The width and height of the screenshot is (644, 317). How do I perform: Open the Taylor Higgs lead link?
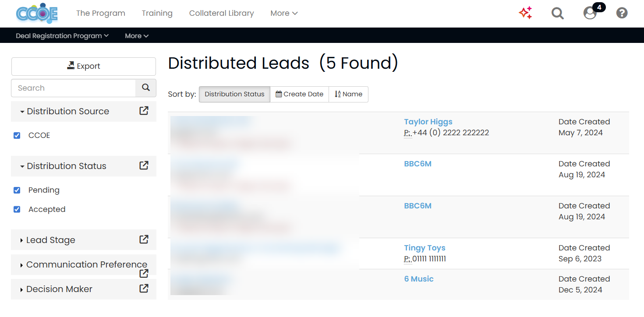tap(428, 122)
